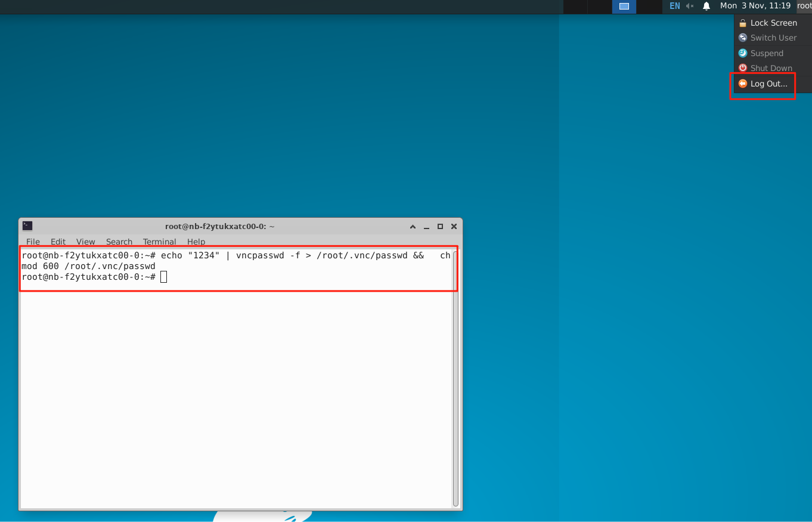Click the Suspend icon in the session menu
The width and height of the screenshot is (812, 522).
pos(742,53)
